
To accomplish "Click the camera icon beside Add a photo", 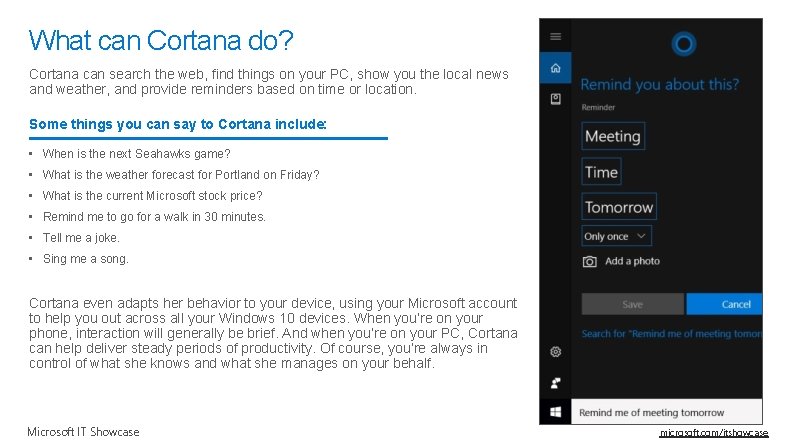I will (x=589, y=261).
